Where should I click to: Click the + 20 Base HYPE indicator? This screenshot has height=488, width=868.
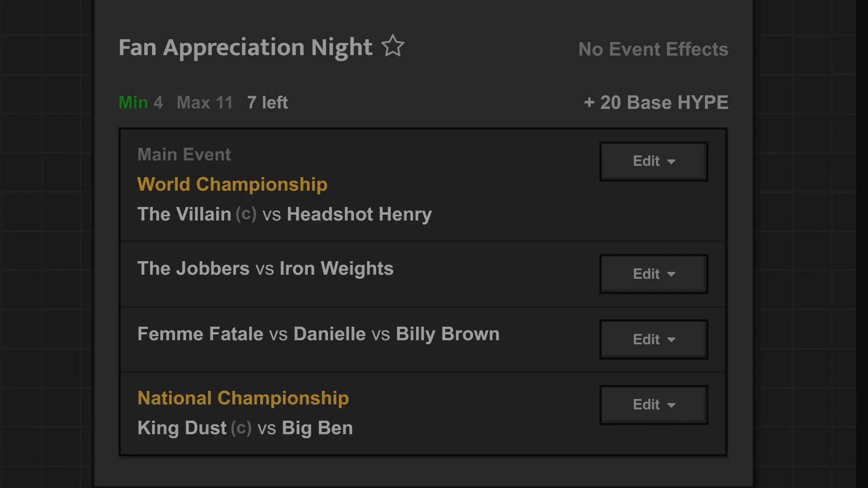[656, 103]
